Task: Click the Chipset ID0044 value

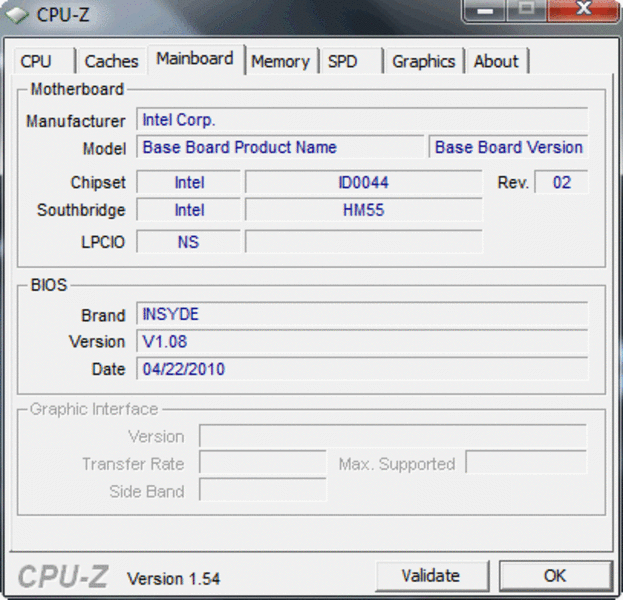Action: 364,182
